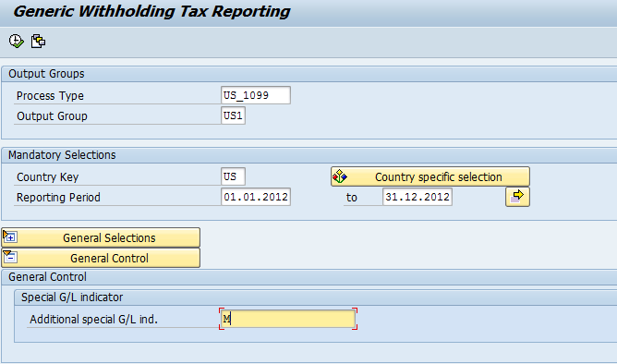Click into the Country Key field
Viewport: 617px width, 364px height.
tap(233, 176)
